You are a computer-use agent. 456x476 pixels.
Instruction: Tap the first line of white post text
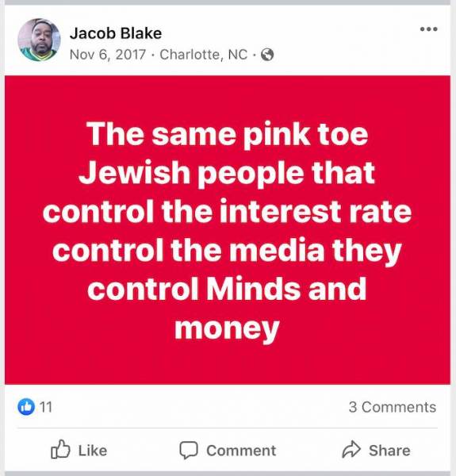(x=228, y=134)
